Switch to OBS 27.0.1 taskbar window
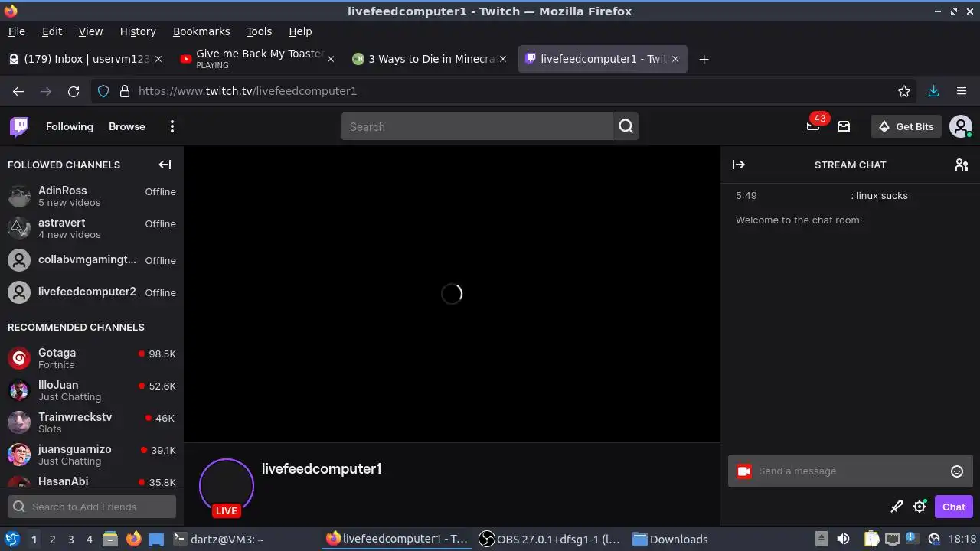 pos(550,540)
